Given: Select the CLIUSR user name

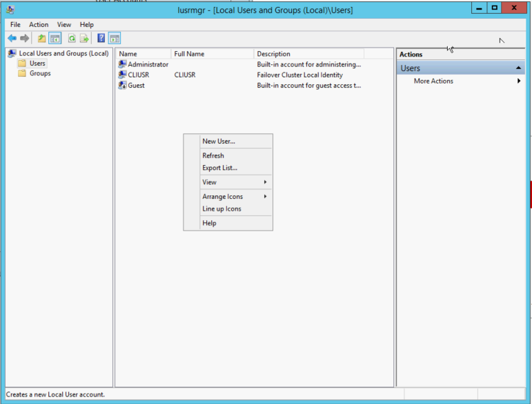Looking at the screenshot, I should [x=139, y=75].
